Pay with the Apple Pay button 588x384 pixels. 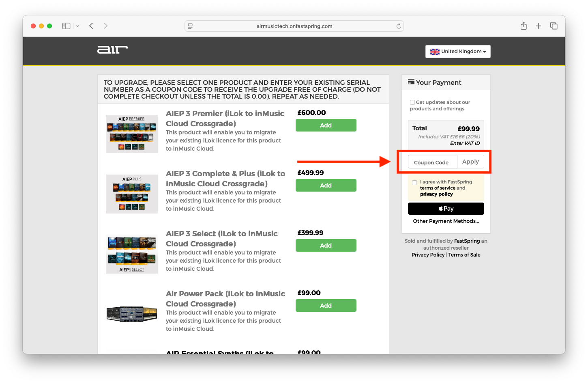tap(446, 209)
